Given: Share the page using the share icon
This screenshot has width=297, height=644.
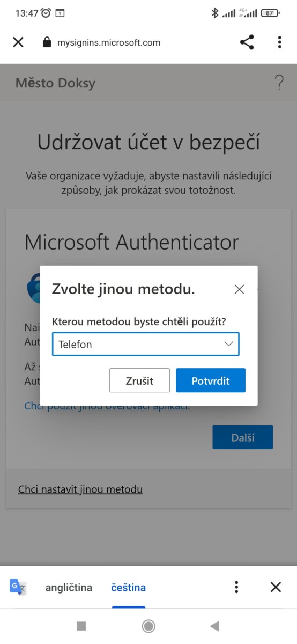Looking at the screenshot, I should [x=247, y=42].
